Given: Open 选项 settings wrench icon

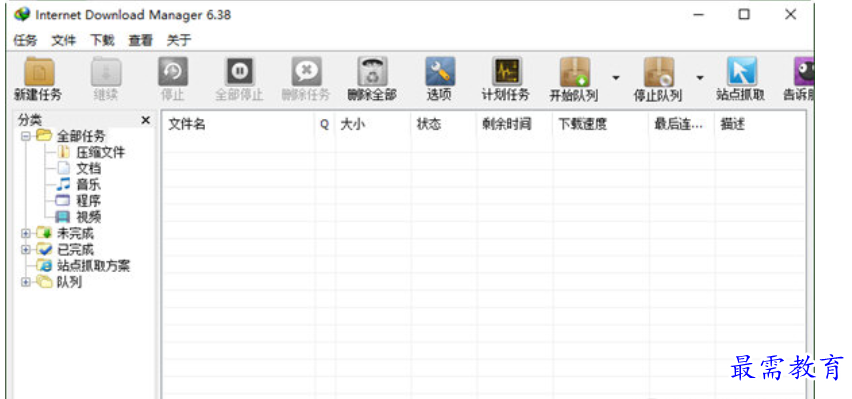Looking at the screenshot, I should 440,72.
